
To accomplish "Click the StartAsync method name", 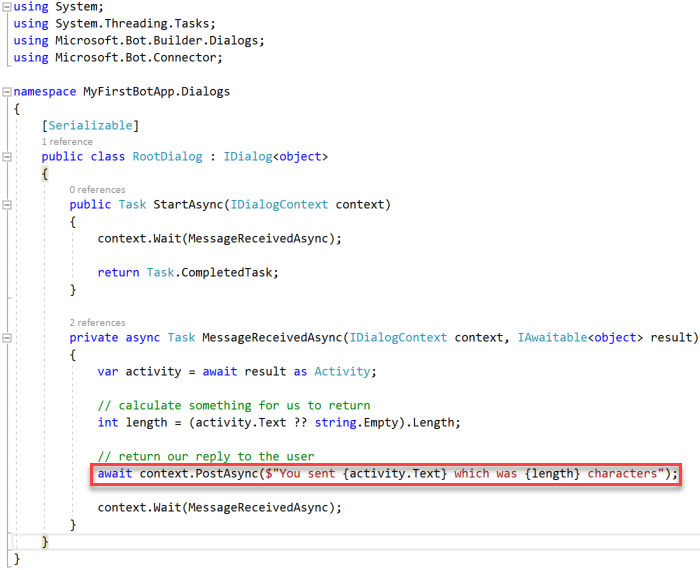I will [x=188, y=204].
